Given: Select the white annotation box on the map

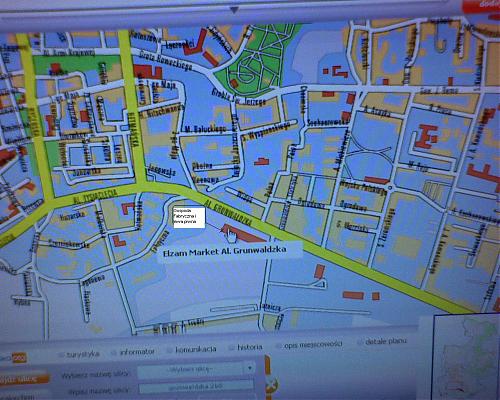Looking at the screenshot, I should 189,217.
